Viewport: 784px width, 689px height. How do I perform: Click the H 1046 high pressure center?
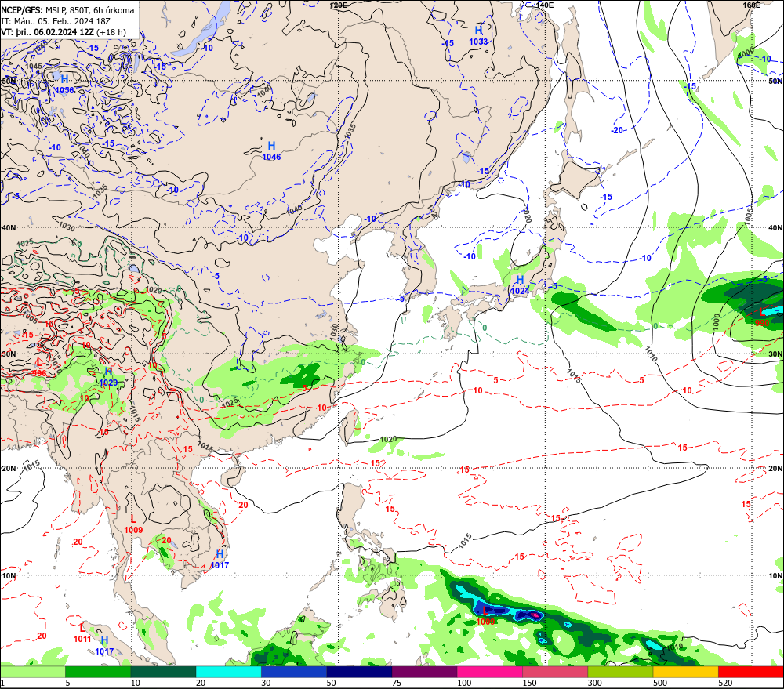tap(271, 150)
